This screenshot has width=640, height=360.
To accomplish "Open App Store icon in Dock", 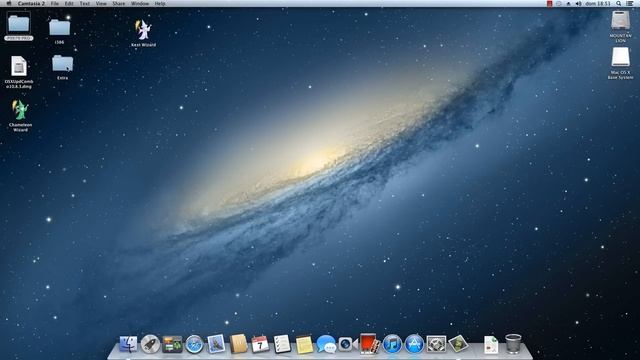I will tap(414, 344).
